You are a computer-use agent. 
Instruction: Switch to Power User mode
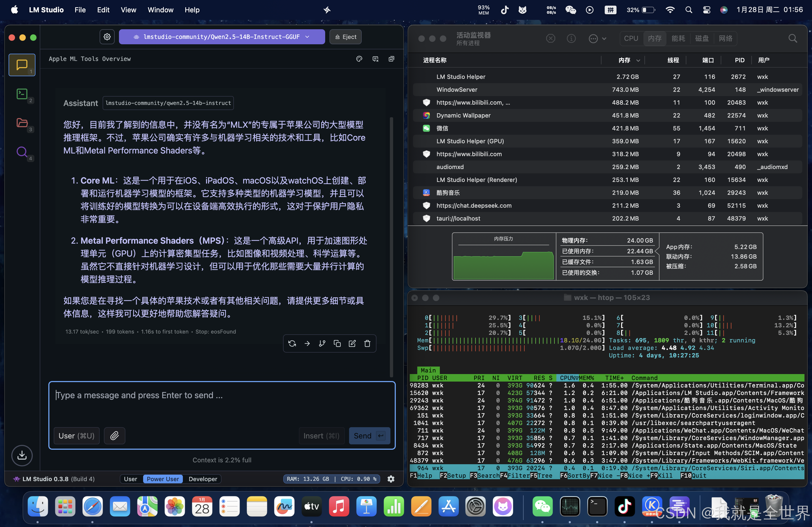point(163,479)
